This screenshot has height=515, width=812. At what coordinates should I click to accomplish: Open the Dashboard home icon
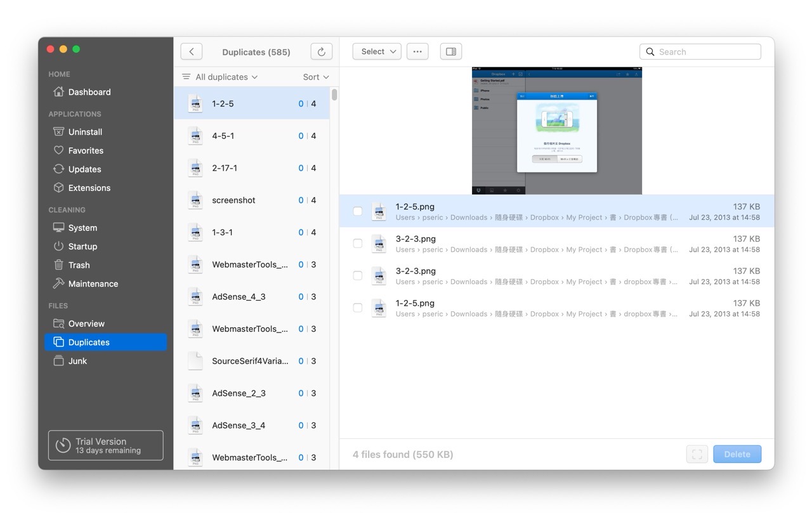(58, 92)
